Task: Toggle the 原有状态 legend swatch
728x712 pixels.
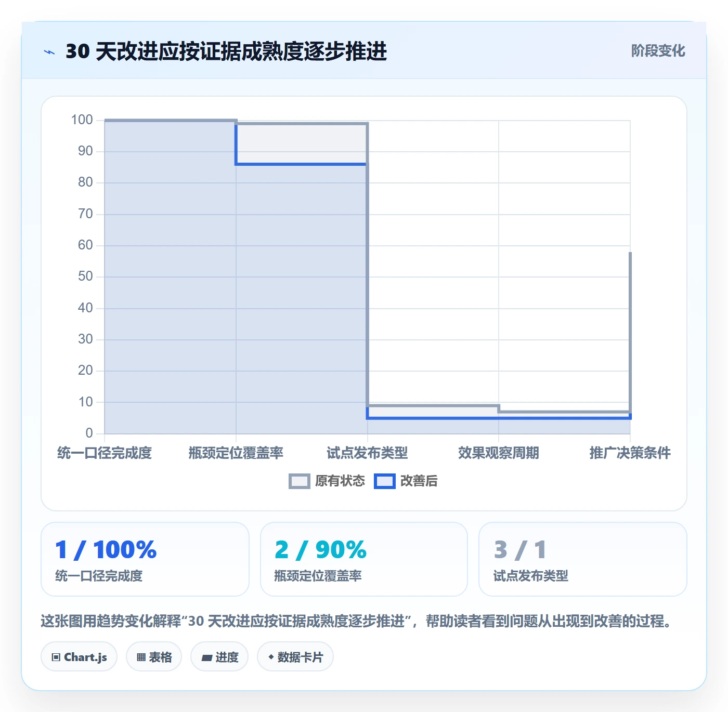Action: click(299, 481)
